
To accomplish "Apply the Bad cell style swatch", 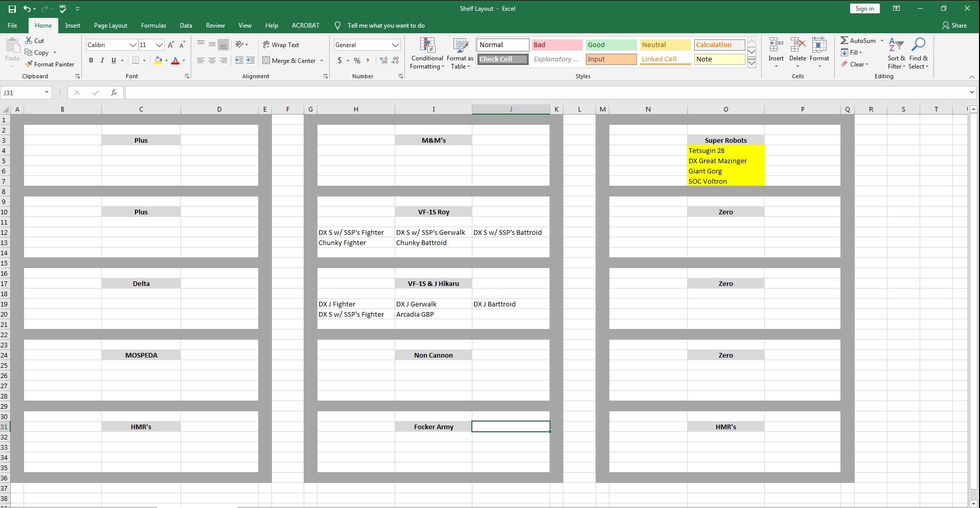I will (557, 45).
